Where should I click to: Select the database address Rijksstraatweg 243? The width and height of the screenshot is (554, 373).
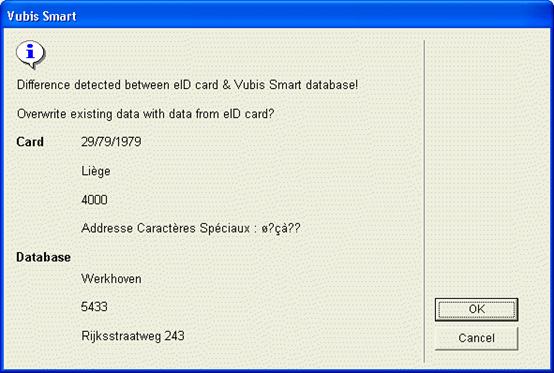[x=133, y=336]
